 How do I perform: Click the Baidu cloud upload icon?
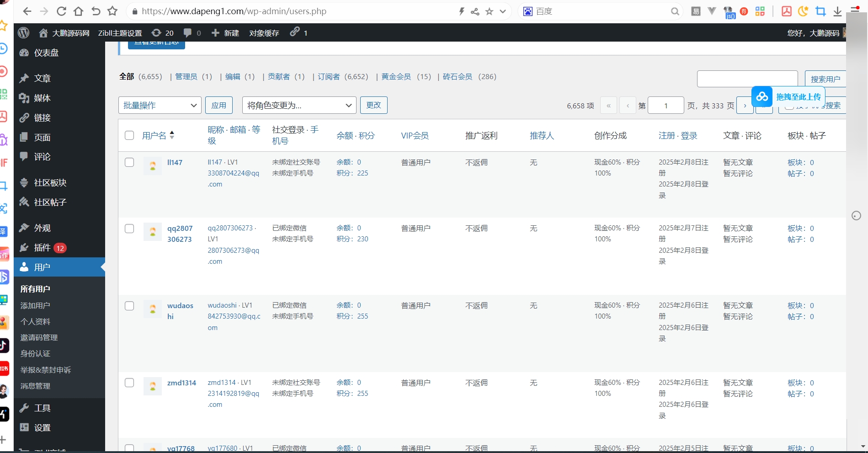coord(762,96)
